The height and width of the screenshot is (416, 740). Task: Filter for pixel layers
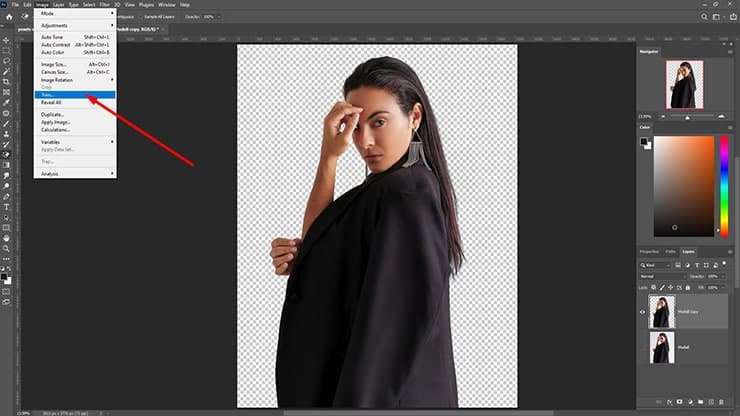point(678,265)
